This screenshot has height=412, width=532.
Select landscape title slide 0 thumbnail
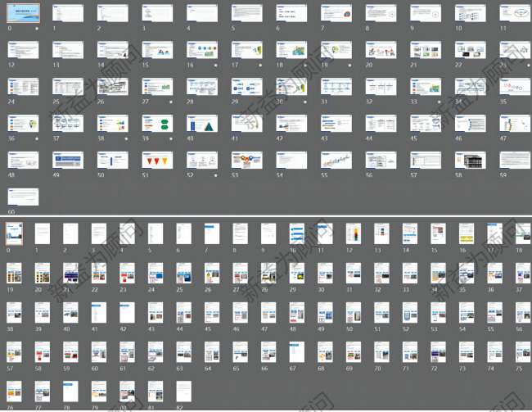coord(22,13)
